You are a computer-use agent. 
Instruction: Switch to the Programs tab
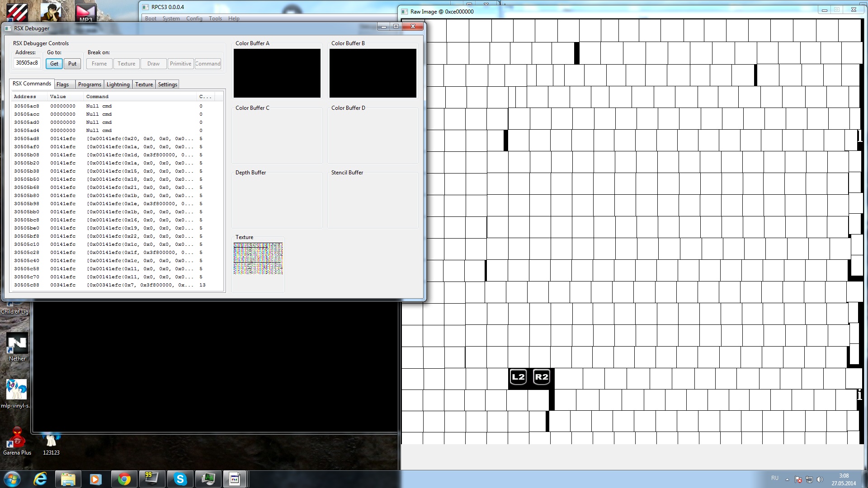coord(90,84)
